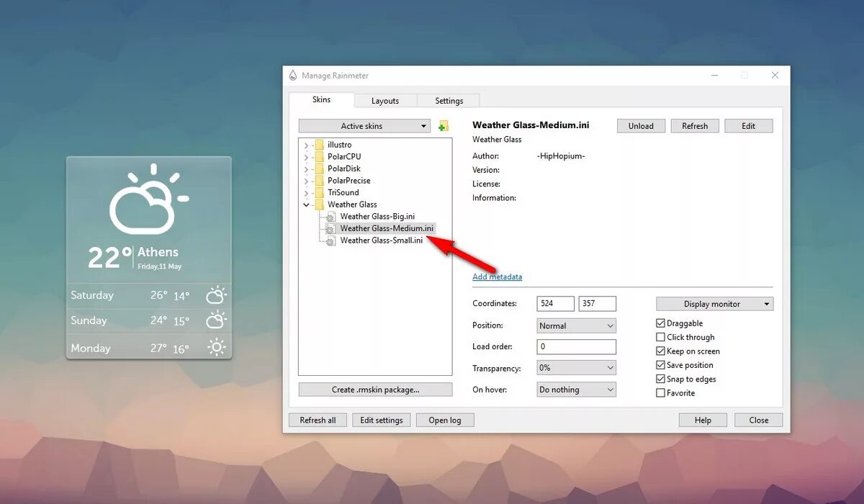Click the Edit button
Viewport: 864px width, 504px height.
pos(749,126)
